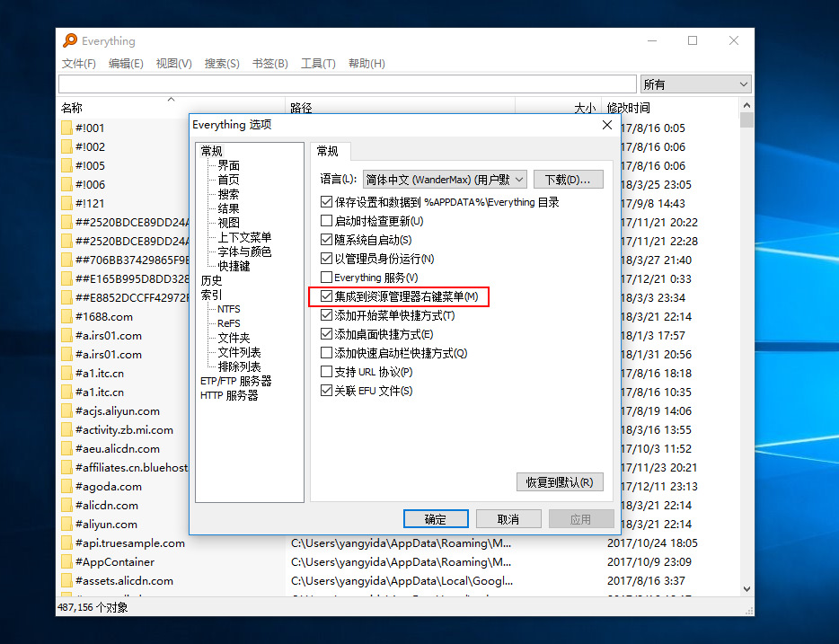Click folder icon of #activity.zb.mi.com
The width and height of the screenshot is (839, 644).
coord(66,429)
